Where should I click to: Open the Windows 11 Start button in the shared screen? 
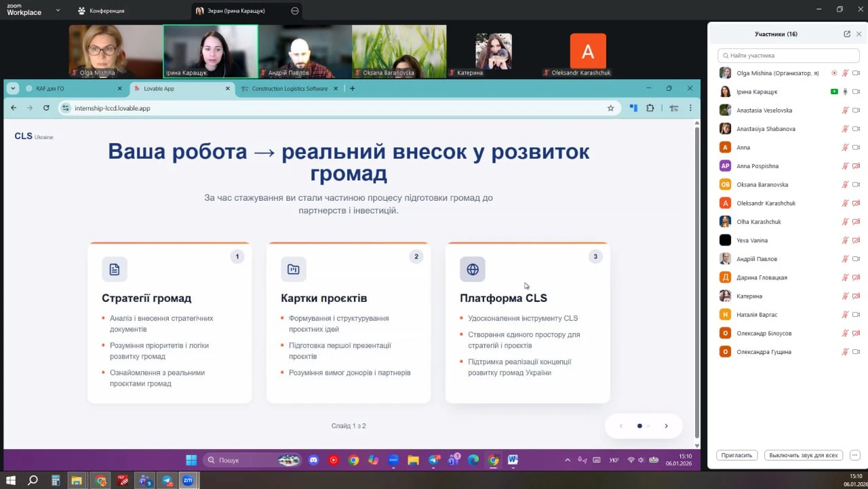(x=191, y=460)
